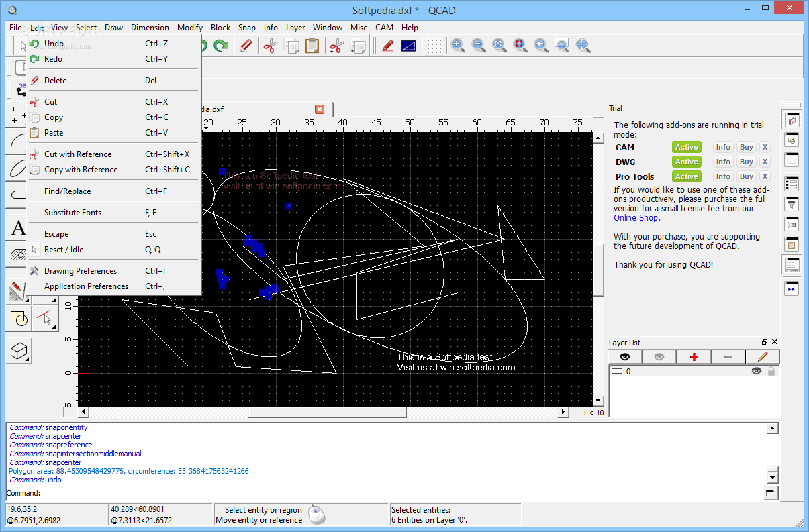Toggle visibility of layer 0
Viewport: 809px width, 532px height.
pos(757,371)
